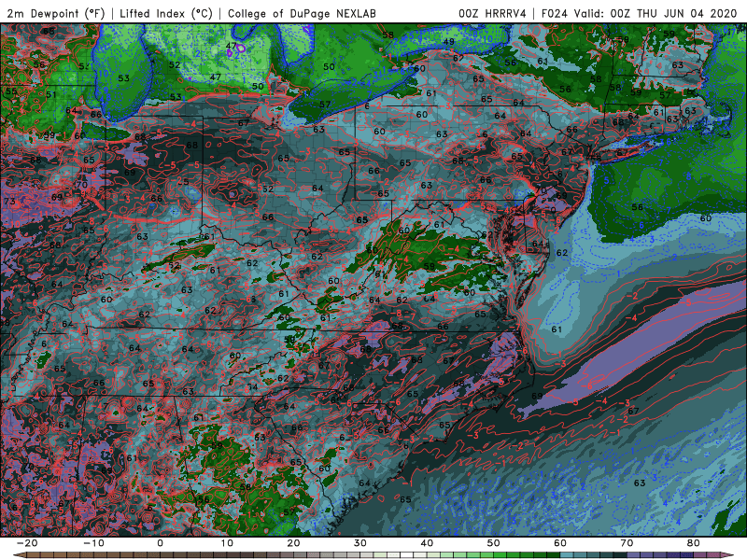747x560 pixels.
Task: Click 'College of DuPage NEXLAB' header text
Action: pos(302,13)
